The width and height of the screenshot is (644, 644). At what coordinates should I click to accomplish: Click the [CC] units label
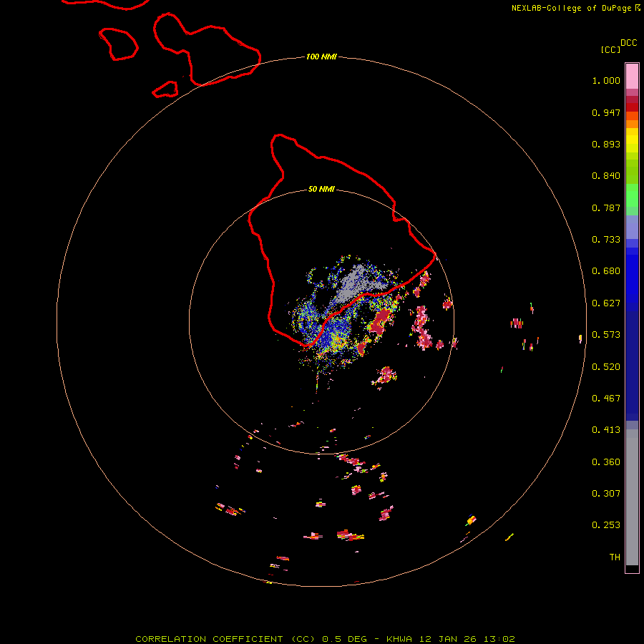click(610, 49)
